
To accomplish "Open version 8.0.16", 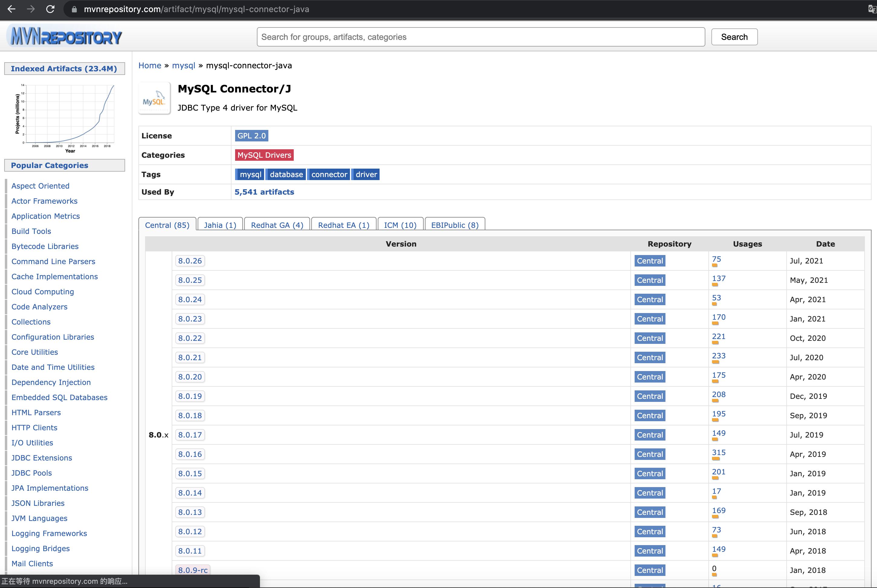I will coord(190,454).
